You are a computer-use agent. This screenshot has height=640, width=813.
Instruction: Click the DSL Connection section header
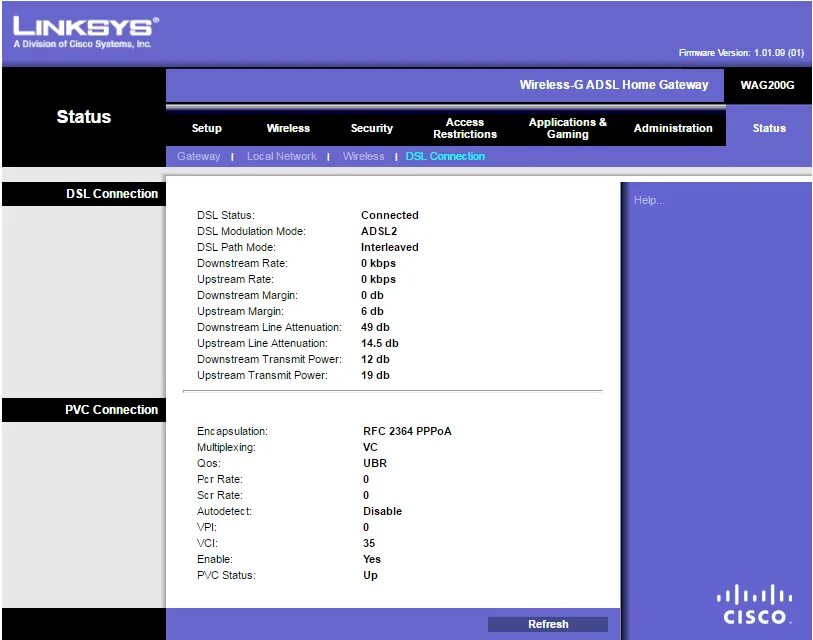[114, 193]
